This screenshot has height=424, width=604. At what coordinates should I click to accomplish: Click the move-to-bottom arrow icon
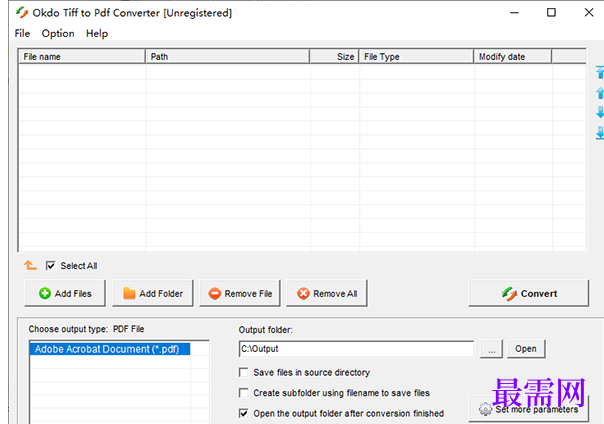[600, 133]
